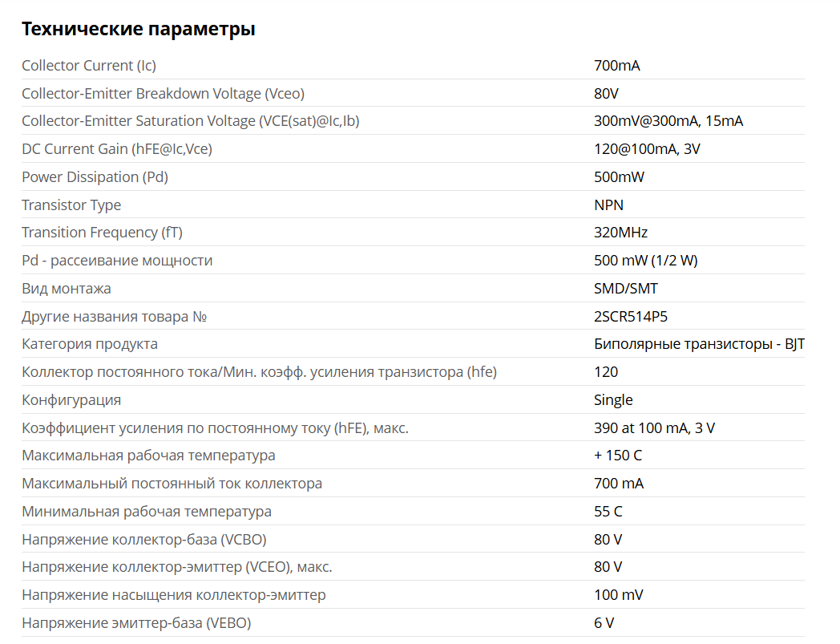Select the NPN transistor type value
The image size is (840, 644).
tap(609, 205)
